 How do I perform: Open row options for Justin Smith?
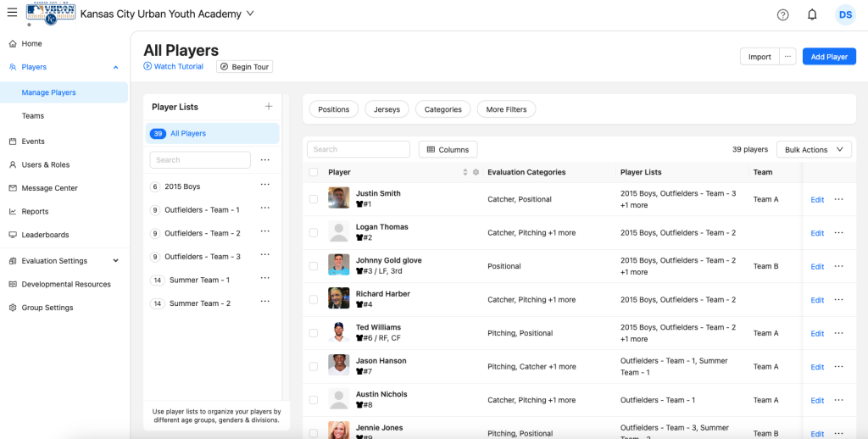pyautogui.click(x=838, y=199)
